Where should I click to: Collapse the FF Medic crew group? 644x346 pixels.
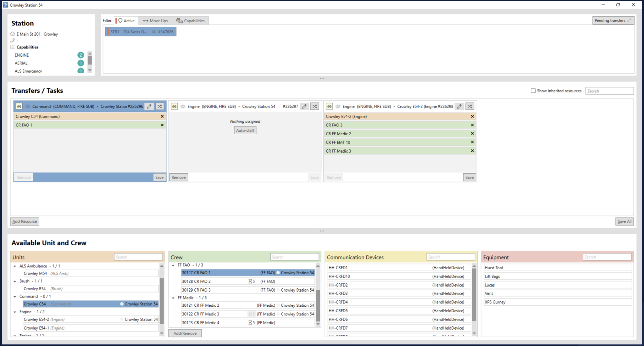[173, 298]
